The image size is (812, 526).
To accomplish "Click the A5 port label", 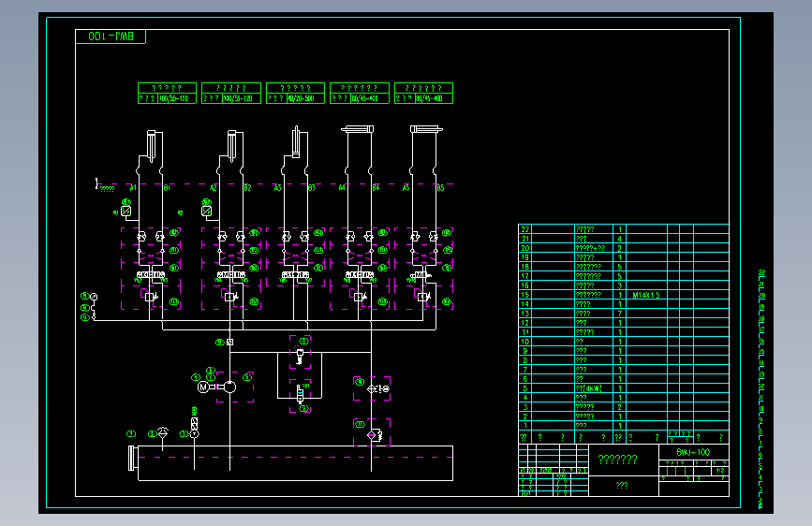I will (x=406, y=188).
